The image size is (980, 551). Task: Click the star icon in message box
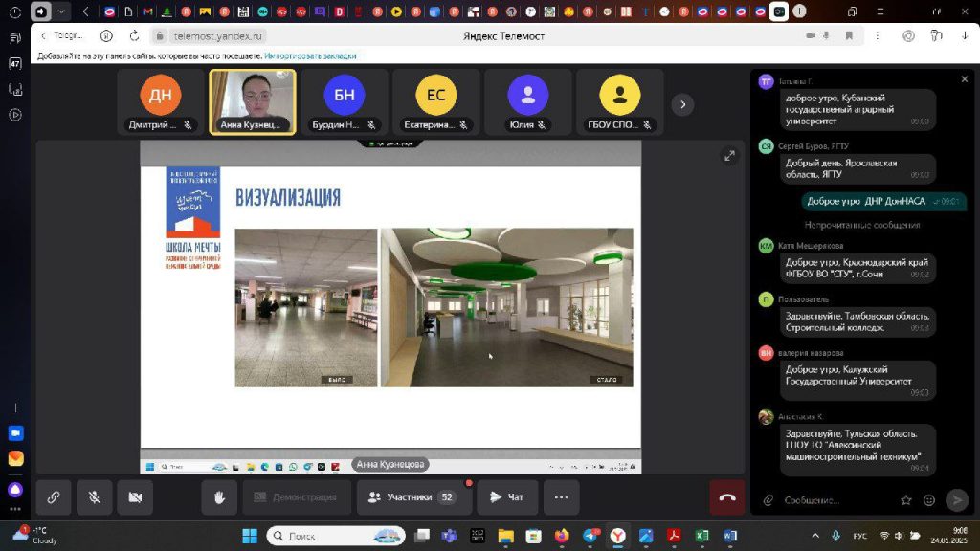click(905, 500)
